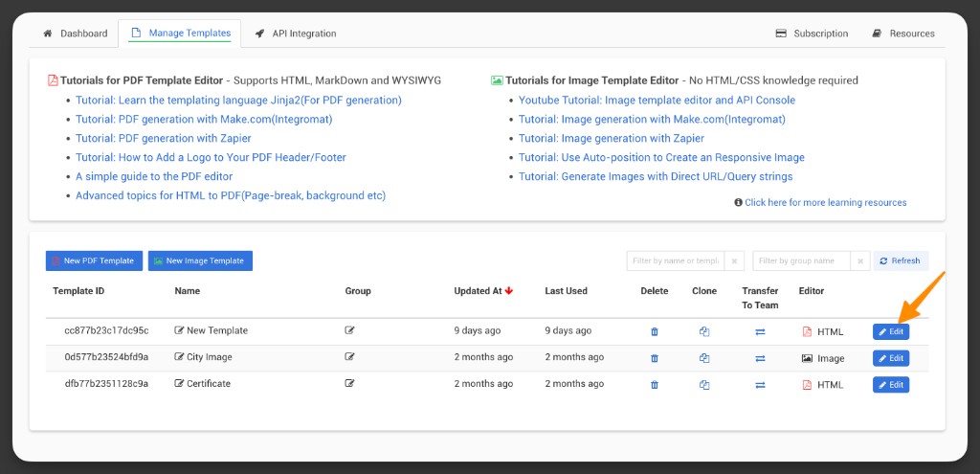Rename Certificate using its pencil icon
Viewport: 980px width, 474px height.
(x=179, y=383)
